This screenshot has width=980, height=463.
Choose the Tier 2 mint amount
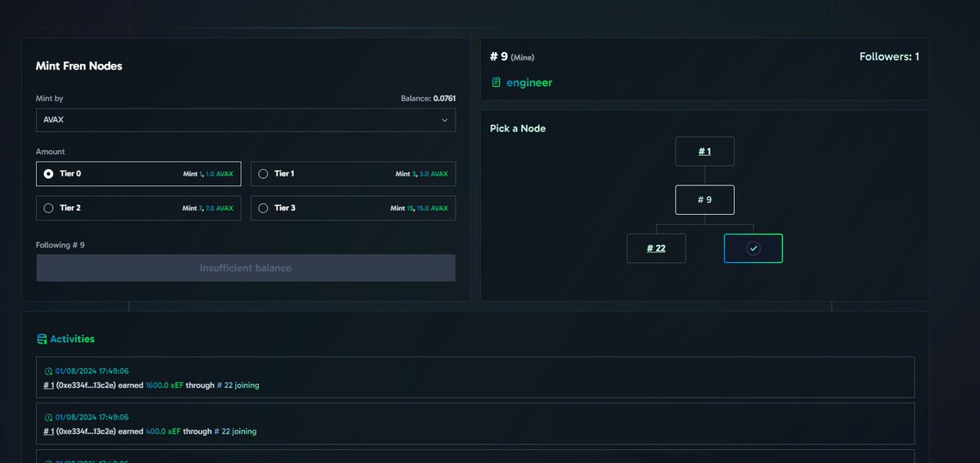click(139, 208)
